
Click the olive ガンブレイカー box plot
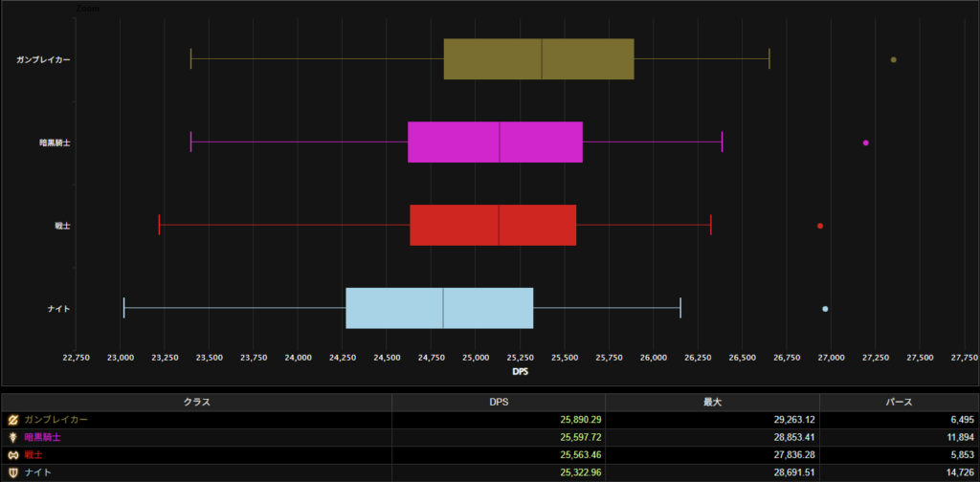pos(539,59)
